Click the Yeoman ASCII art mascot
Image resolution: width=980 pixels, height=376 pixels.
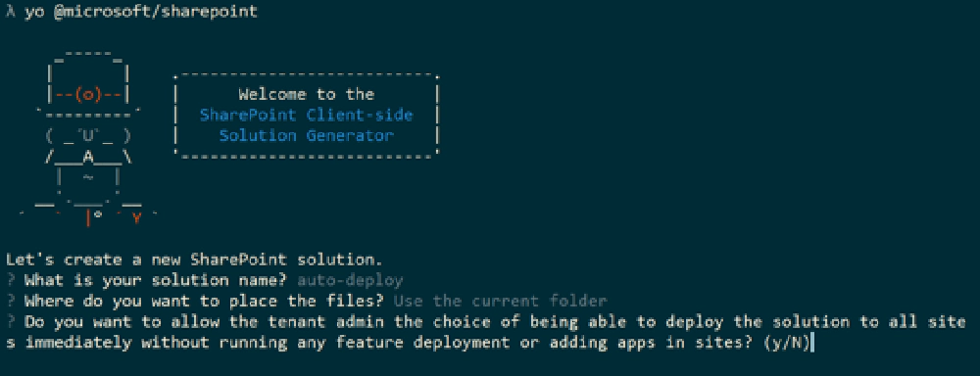click(88, 138)
